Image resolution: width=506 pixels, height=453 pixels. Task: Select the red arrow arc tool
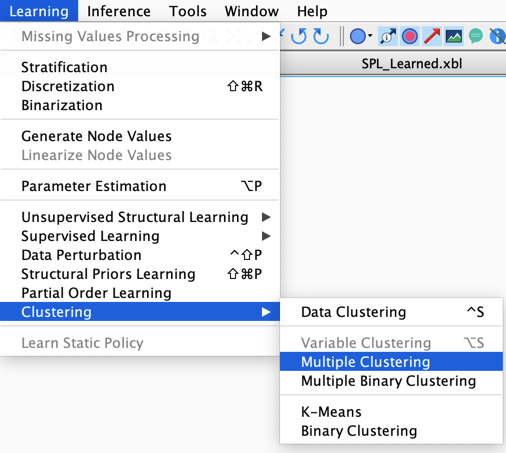coord(432,36)
